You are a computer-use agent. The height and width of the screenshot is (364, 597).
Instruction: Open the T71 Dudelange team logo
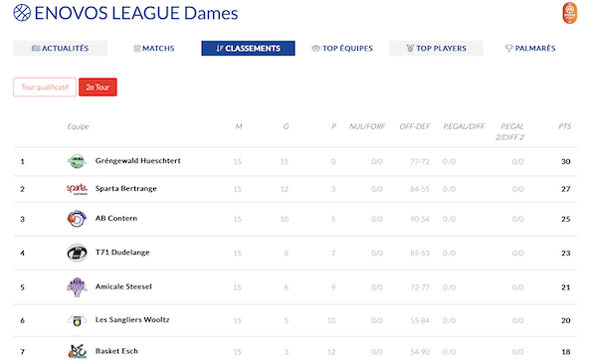pos(77,253)
